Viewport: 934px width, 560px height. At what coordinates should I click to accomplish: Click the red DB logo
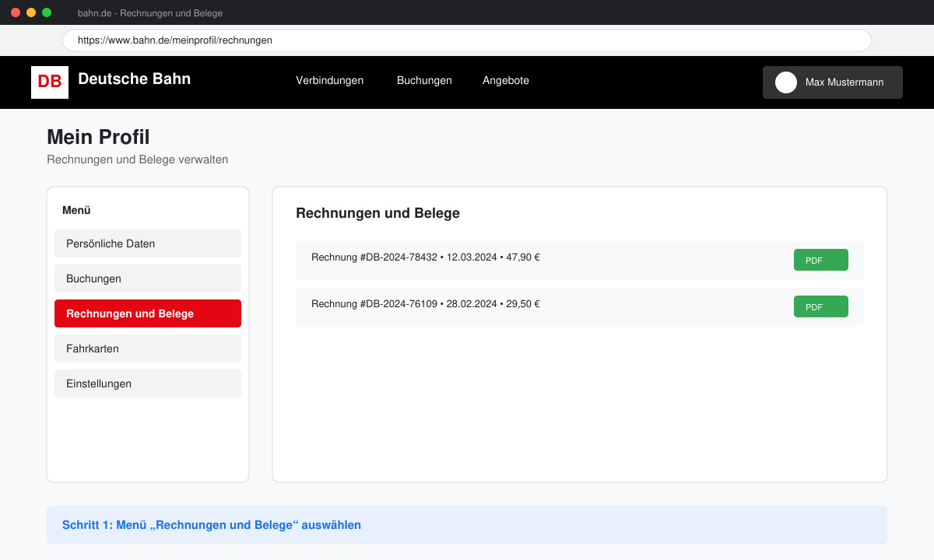(x=50, y=82)
